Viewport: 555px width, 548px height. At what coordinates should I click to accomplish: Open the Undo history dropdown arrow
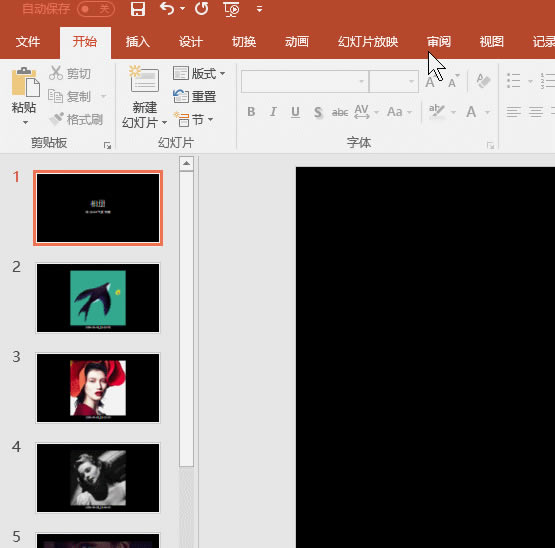point(182,8)
